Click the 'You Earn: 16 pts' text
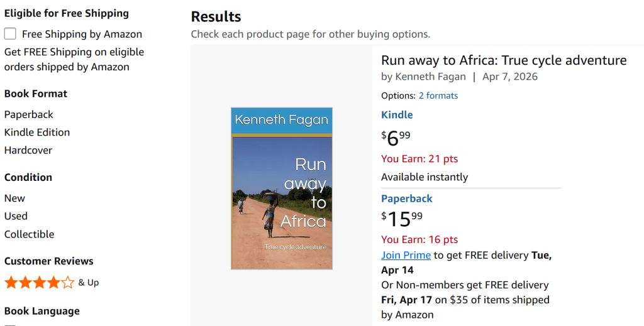Screen dimensions: 644x326 [x=419, y=239]
